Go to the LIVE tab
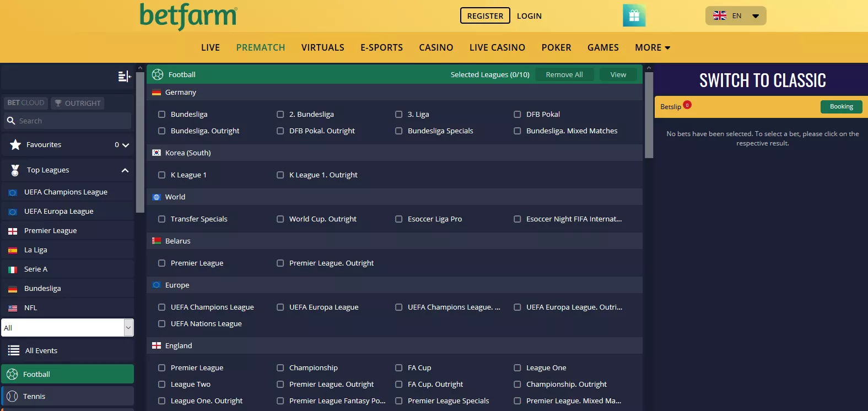 (211, 47)
